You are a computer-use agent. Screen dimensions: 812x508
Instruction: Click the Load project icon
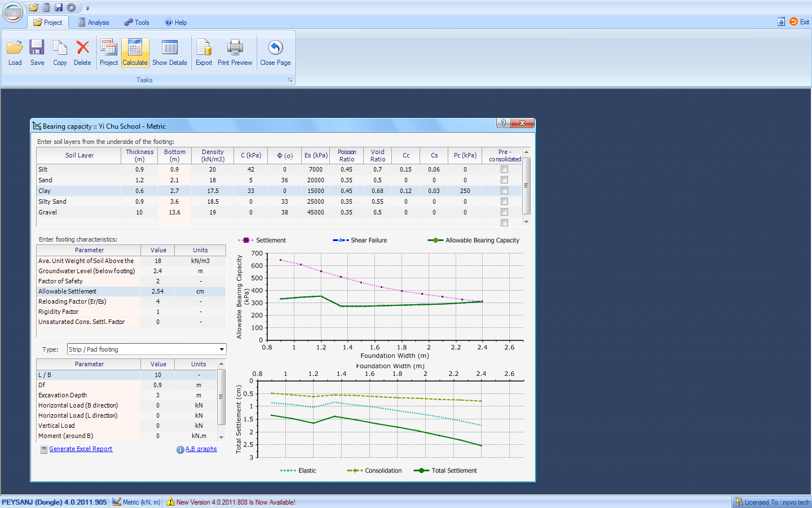coord(15,53)
